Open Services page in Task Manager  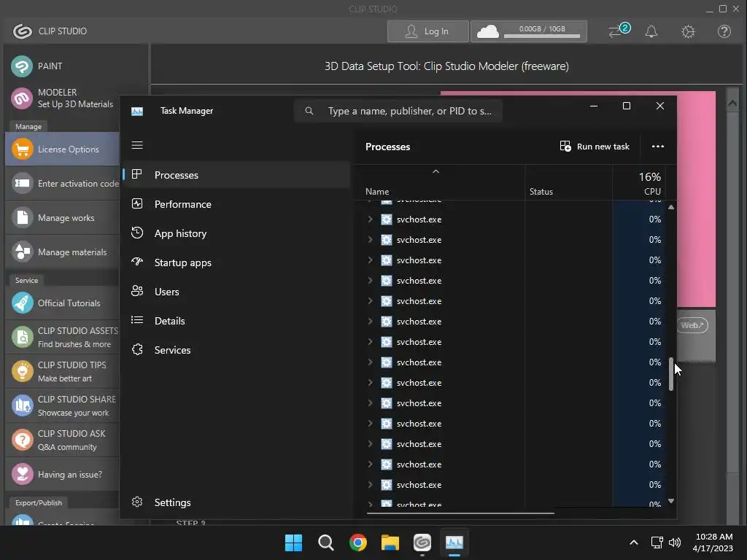point(236,350)
